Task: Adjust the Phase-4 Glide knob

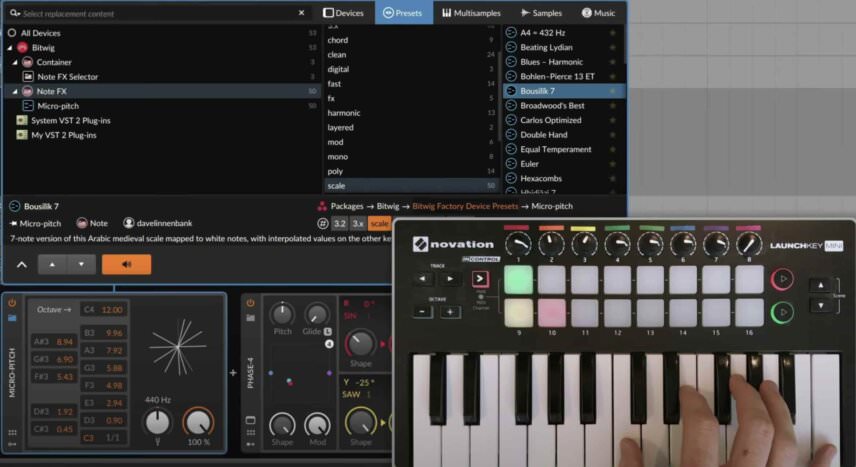Action: (316, 314)
